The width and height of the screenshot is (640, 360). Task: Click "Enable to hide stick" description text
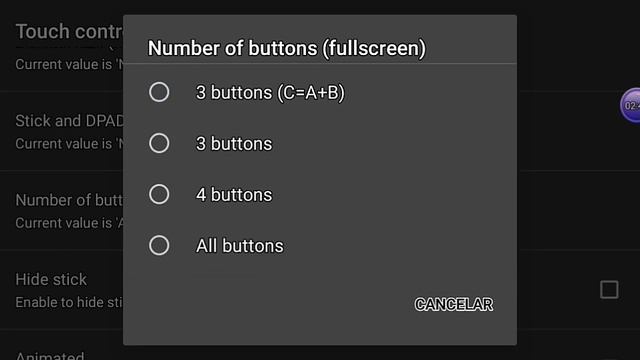coord(69,302)
